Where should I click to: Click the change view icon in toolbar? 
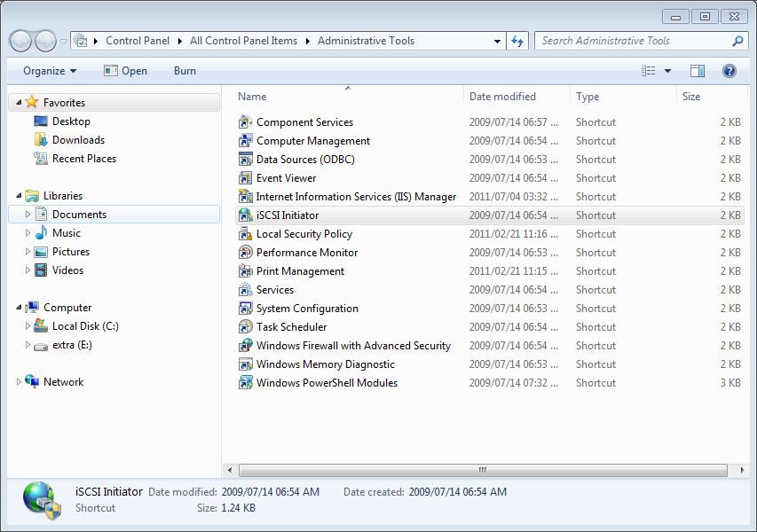(x=649, y=71)
